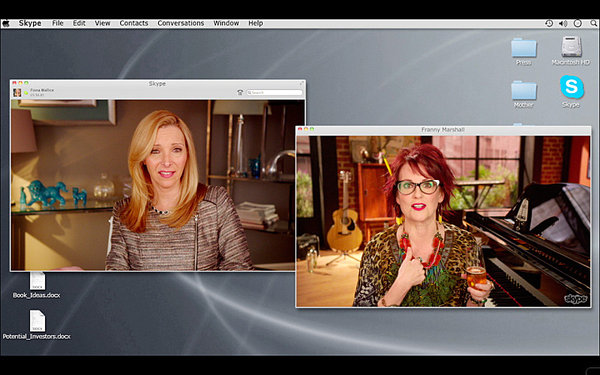Open the Conversations menu
This screenshot has height=375, width=600.
pos(181,23)
